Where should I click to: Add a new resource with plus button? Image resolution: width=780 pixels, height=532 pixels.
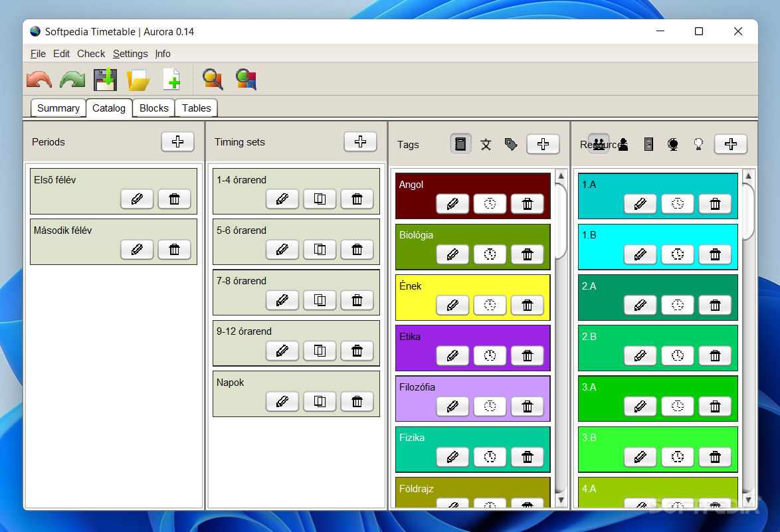click(730, 144)
